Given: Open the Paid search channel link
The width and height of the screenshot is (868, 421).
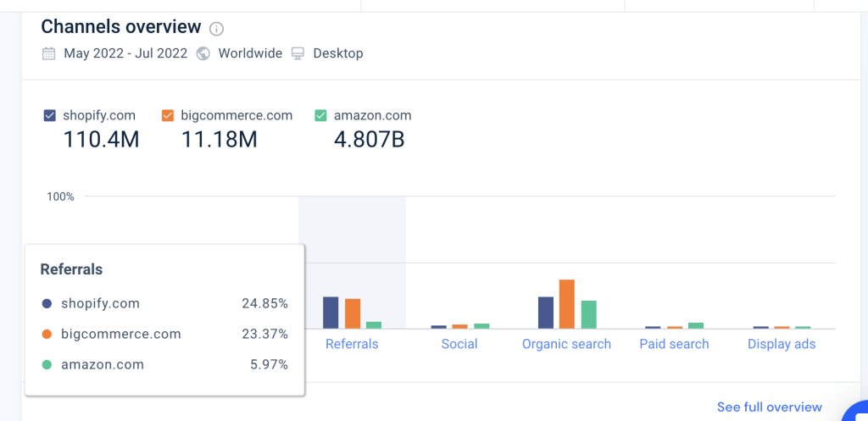Looking at the screenshot, I should pos(674,344).
